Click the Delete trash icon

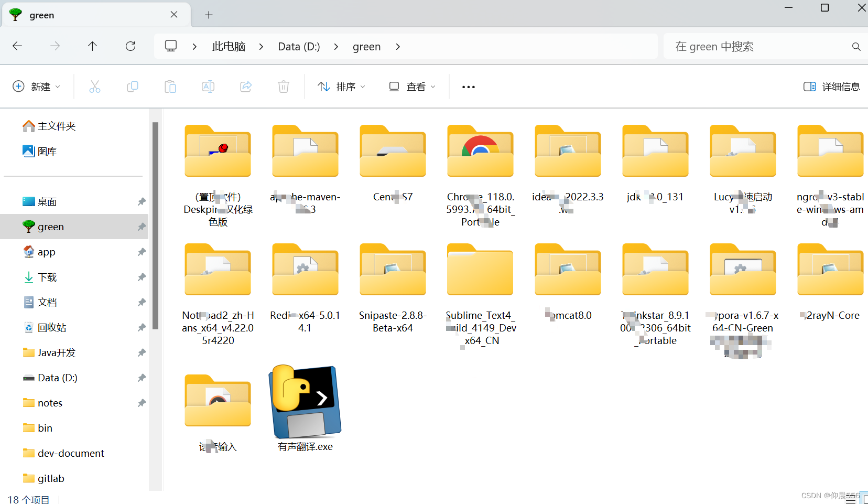tap(284, 87)
